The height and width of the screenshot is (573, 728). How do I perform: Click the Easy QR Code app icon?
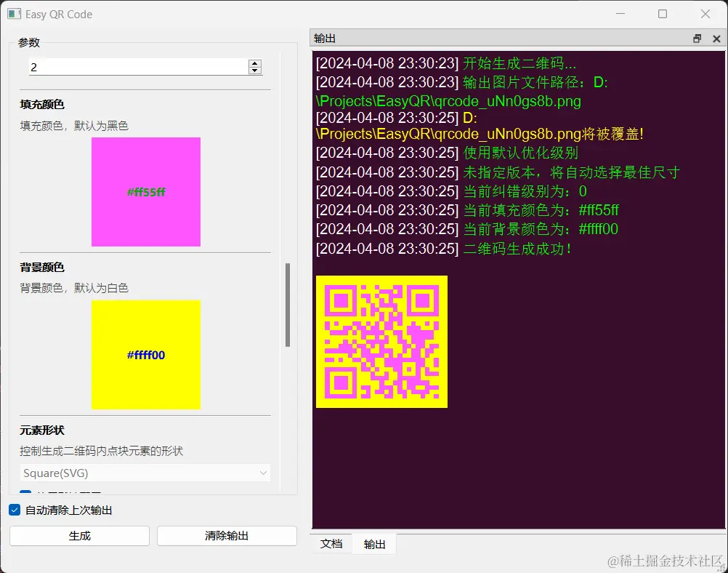pyautogui.click(x=14, y=14)
